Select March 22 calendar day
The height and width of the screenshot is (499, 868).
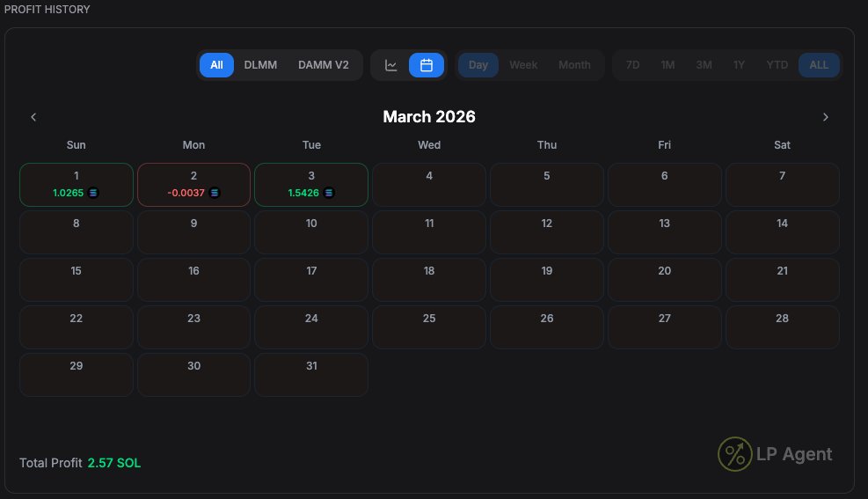click(77, 327)
